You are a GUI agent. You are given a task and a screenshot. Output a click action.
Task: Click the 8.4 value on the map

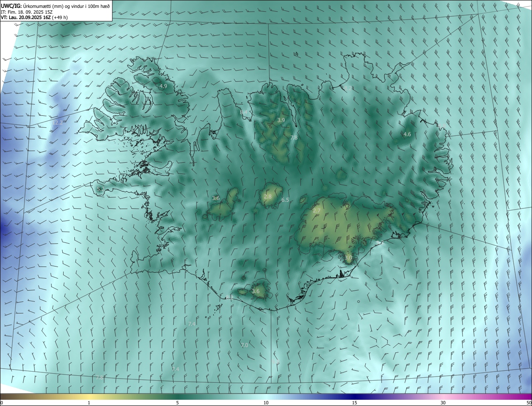[244, 112]
